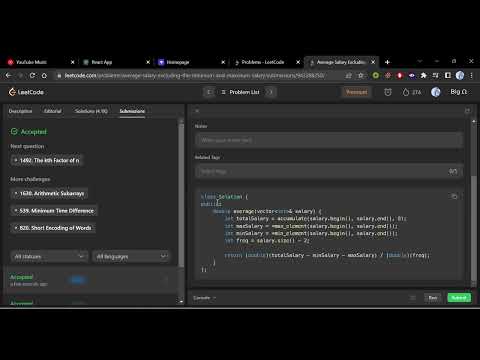The width and height of the screenshot is (480, 360).
Task: Click the layout icon left of Run
Action: point(412,298)
